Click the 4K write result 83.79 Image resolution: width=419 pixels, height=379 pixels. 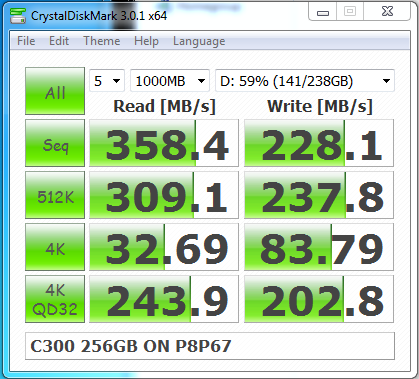coord(319,247)
